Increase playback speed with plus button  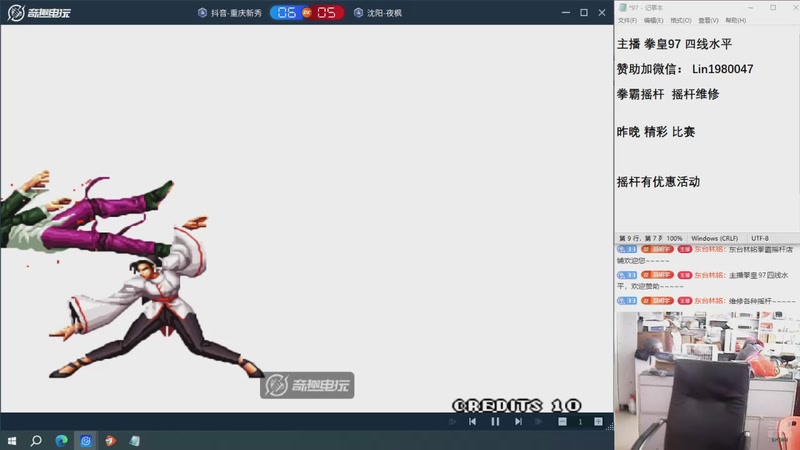(598, 421)
